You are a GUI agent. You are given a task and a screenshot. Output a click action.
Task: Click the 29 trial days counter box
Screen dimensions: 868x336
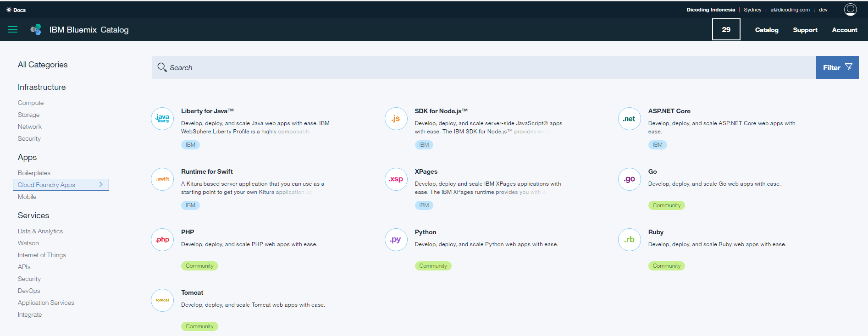point(726,29)
